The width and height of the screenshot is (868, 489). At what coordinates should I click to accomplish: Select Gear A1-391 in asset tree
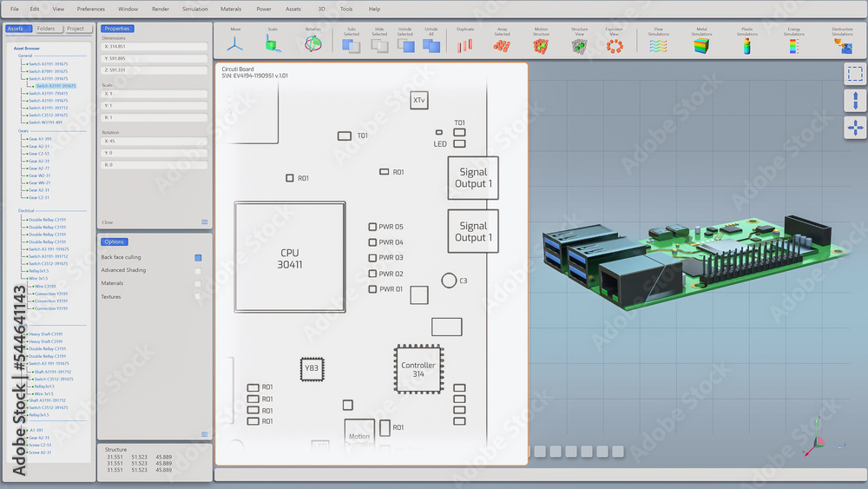click(40, 139)
